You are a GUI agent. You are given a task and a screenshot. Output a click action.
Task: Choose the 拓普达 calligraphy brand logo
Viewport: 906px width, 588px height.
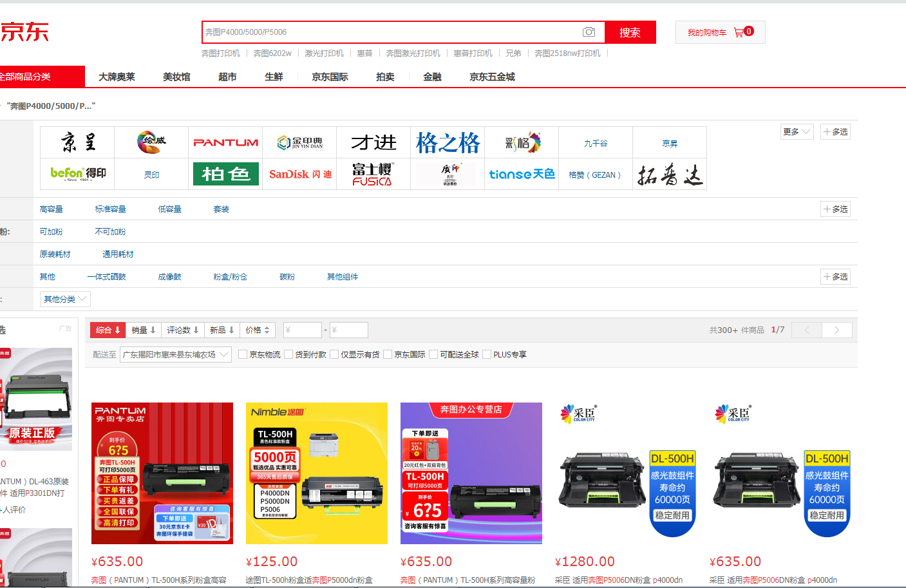[x=670, y=174]
